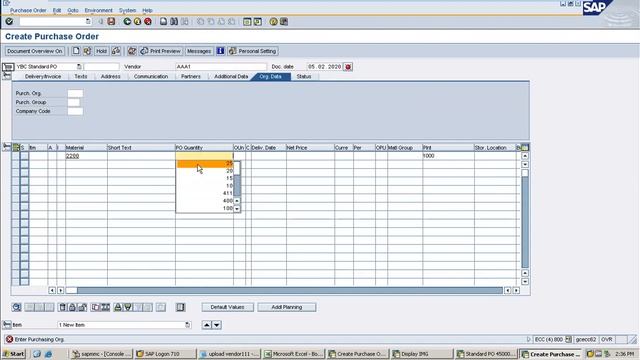The image size is (640, 360).
Task: Collapse the item overview toggle icon
Action: tap(7, 147)
